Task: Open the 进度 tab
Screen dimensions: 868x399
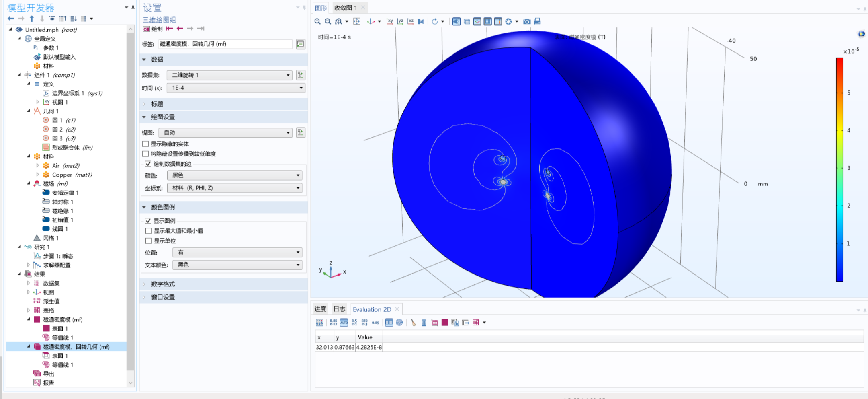Action: (320, 309)
